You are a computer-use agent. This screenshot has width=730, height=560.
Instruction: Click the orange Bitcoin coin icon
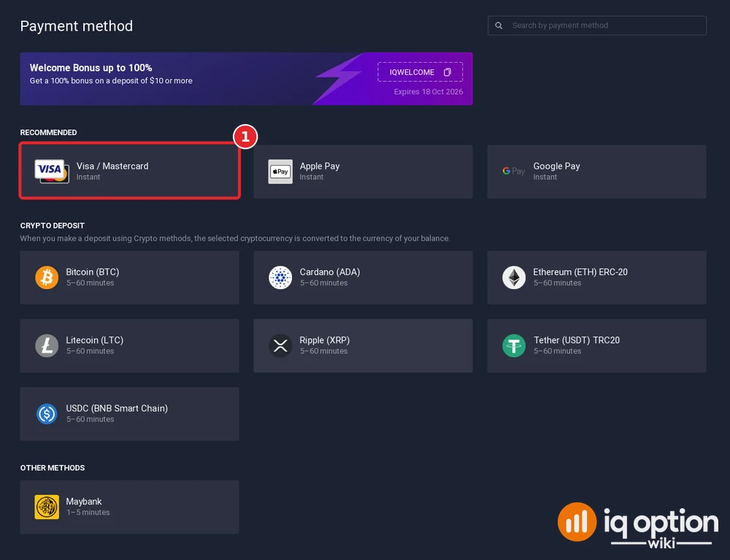click(47, 277)
